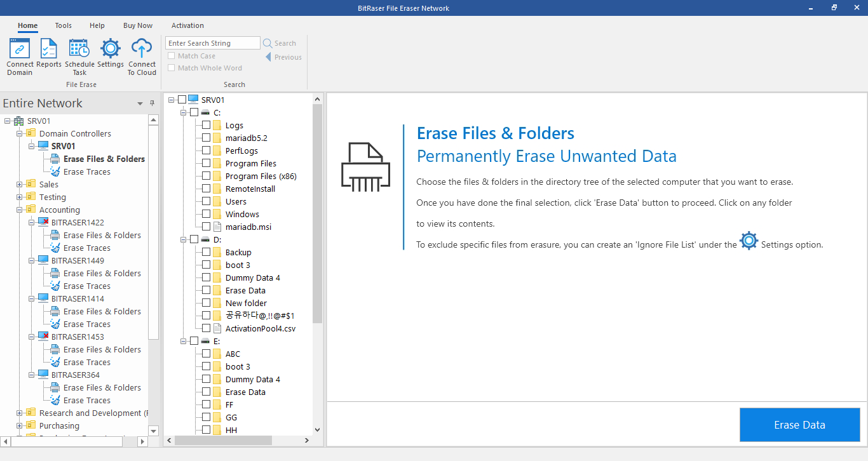Select SRV01 computer under Domain Controllers
The width and height of the screenshot is (868, 461).
point(63,146)
